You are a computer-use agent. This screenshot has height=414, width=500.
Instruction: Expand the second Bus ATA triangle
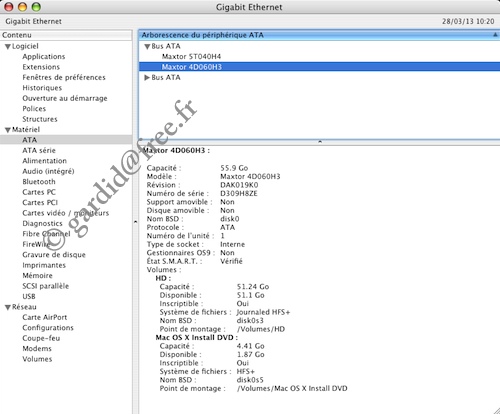(147, 77)
